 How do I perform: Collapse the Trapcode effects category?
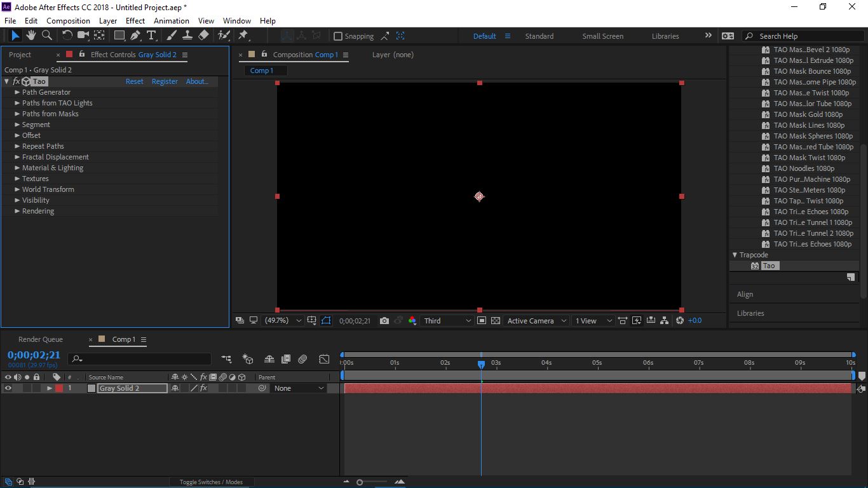(x=735, y=255)
